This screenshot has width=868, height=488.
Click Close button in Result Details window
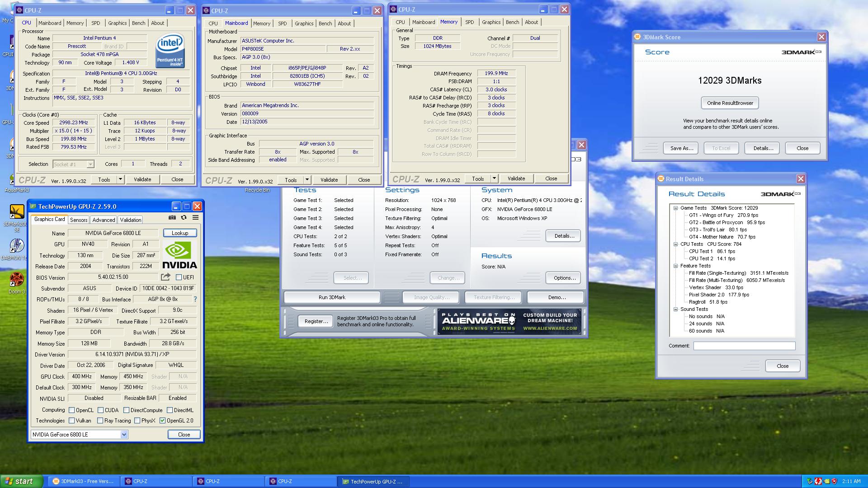point(783,366)
